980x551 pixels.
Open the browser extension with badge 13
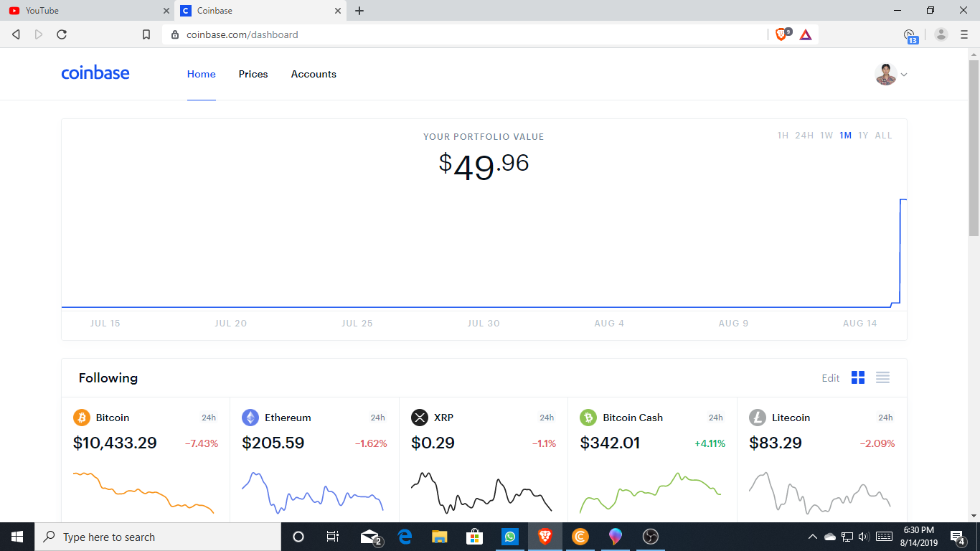click(x=910, y=36)
